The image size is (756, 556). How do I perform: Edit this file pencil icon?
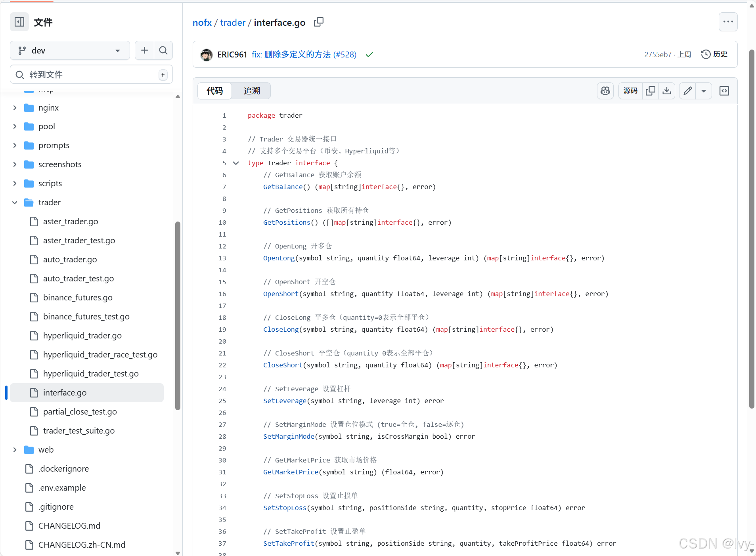(x=688, y=91)
